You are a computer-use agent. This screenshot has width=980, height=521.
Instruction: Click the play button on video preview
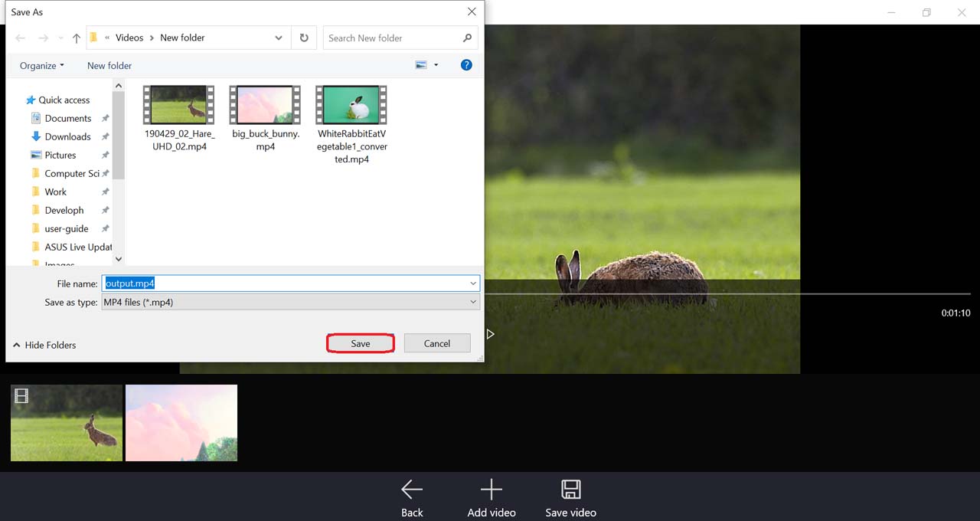[490, 334]
